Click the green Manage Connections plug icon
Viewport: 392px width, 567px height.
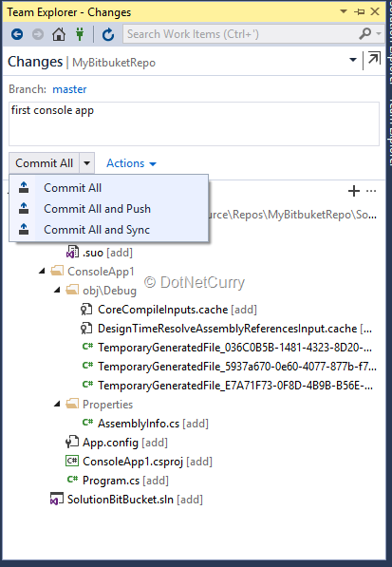80,34
